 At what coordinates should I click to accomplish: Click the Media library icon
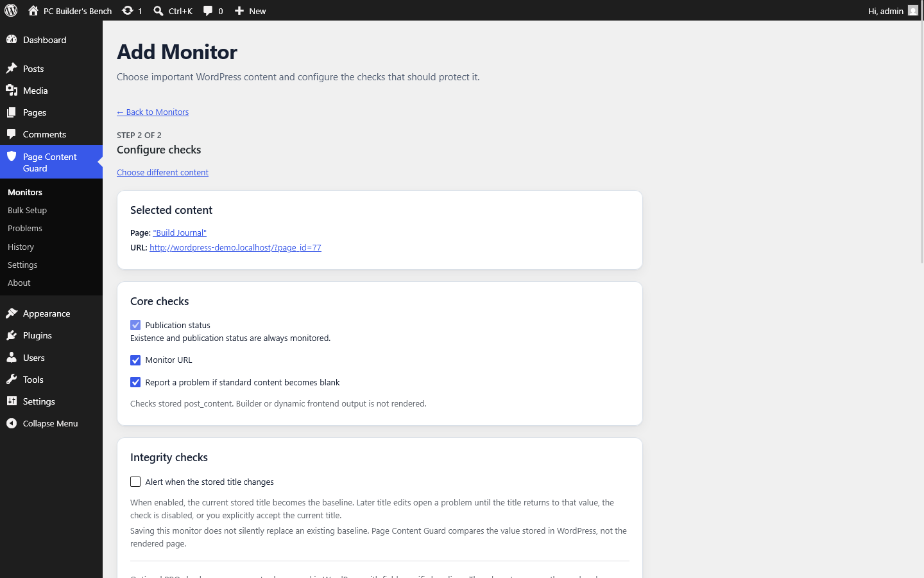point(12,91)
